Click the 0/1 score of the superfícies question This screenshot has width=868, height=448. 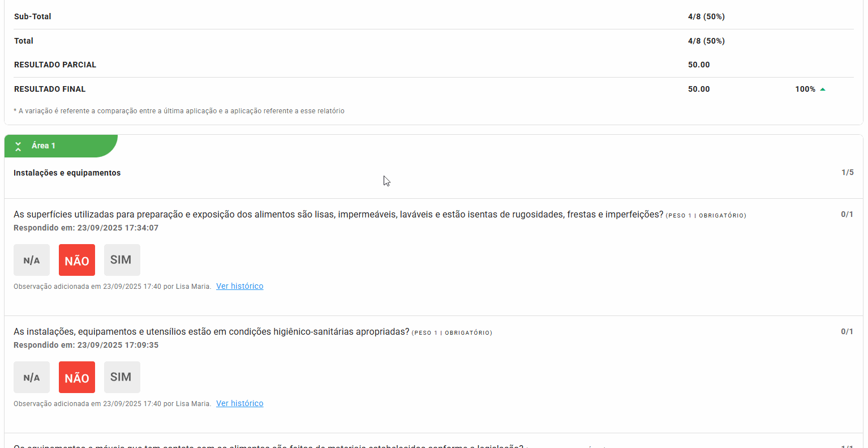click(x=847, y=214)
